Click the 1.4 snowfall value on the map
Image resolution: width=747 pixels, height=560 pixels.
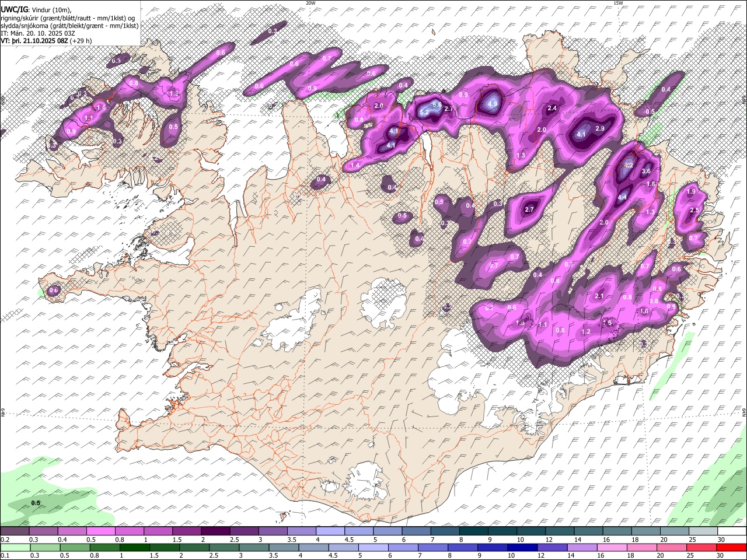point(355,166)
